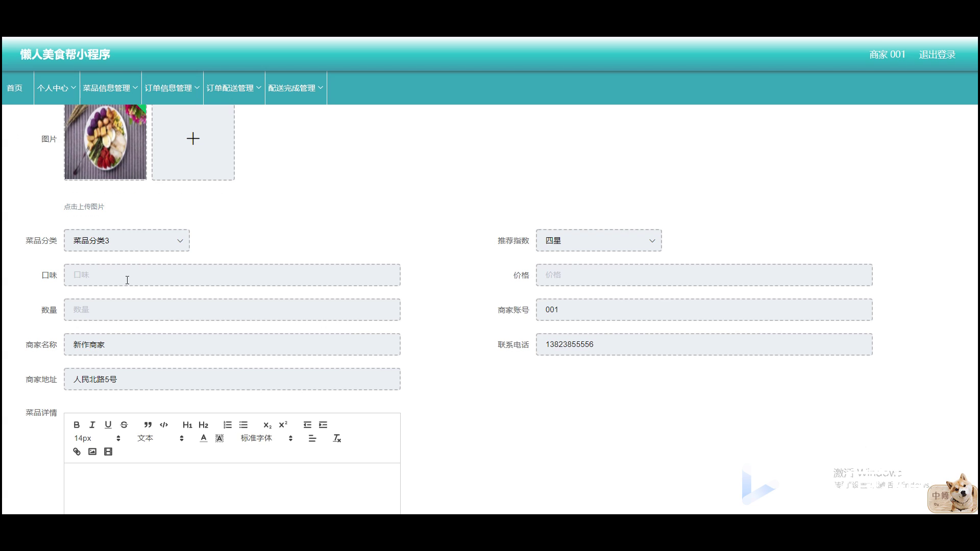Insert a code block in editor

(164, 424)
